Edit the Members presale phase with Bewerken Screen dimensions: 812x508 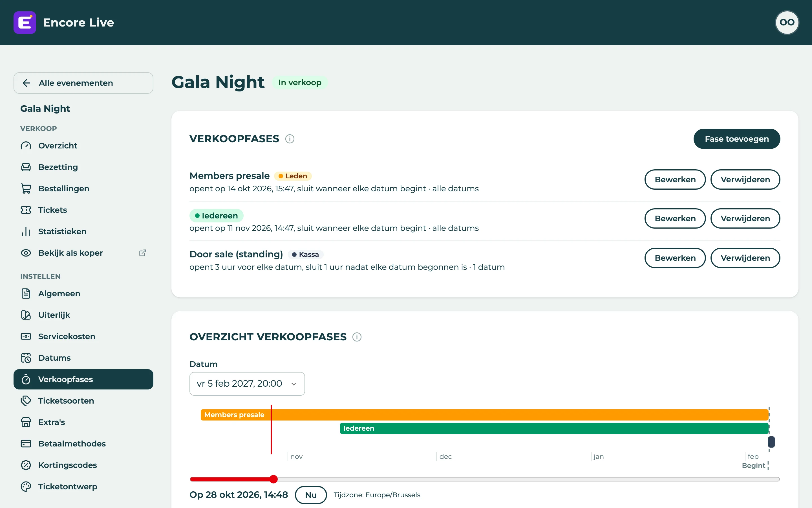pyautogui.click(x=675, y=179)
